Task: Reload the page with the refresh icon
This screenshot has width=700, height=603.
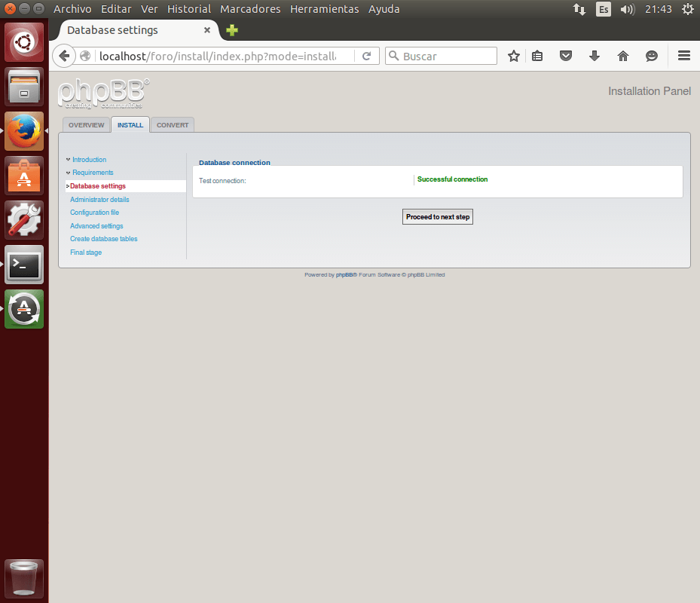Action: pyautogui.click(x=366, y=57)
